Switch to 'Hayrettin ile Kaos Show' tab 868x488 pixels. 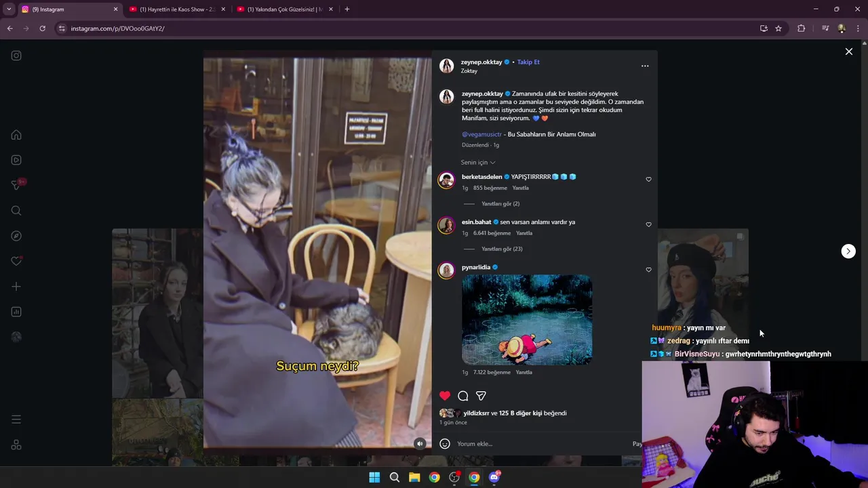coord(176,9)
